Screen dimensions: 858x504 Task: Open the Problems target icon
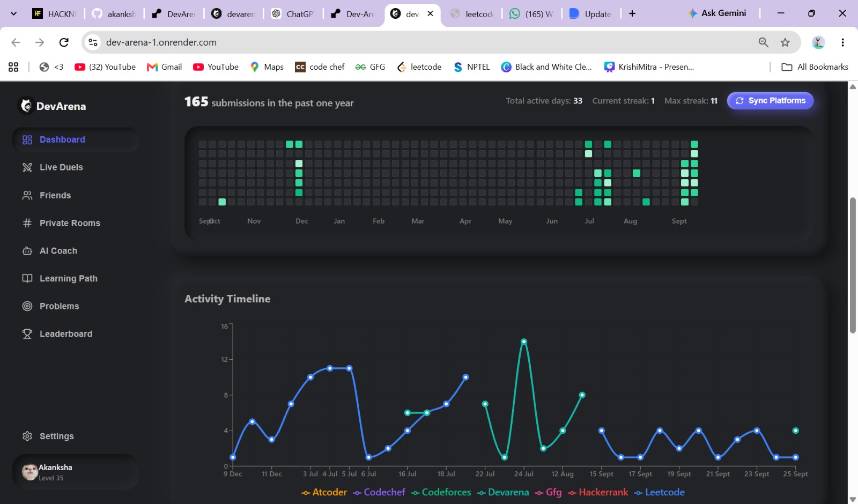coord(27,306)
